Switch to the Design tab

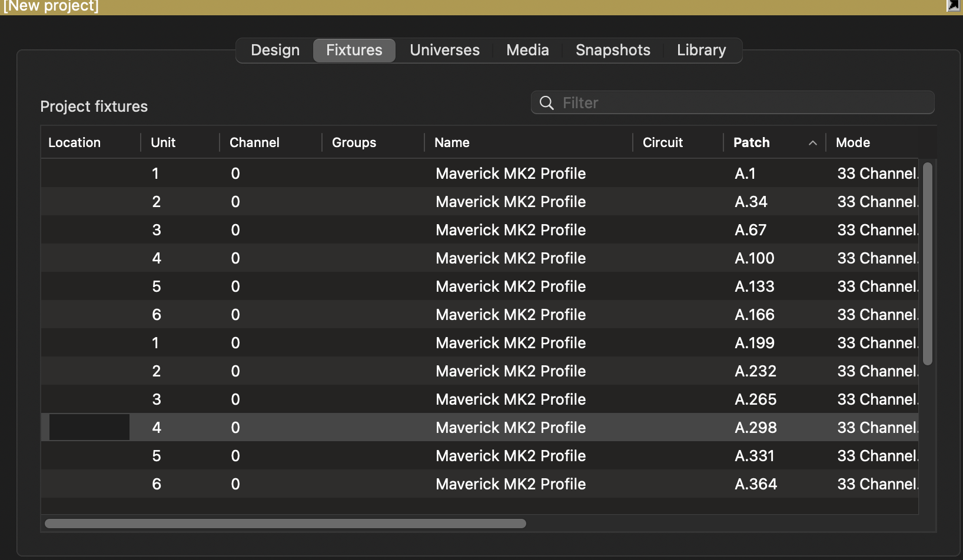point(274,50)
